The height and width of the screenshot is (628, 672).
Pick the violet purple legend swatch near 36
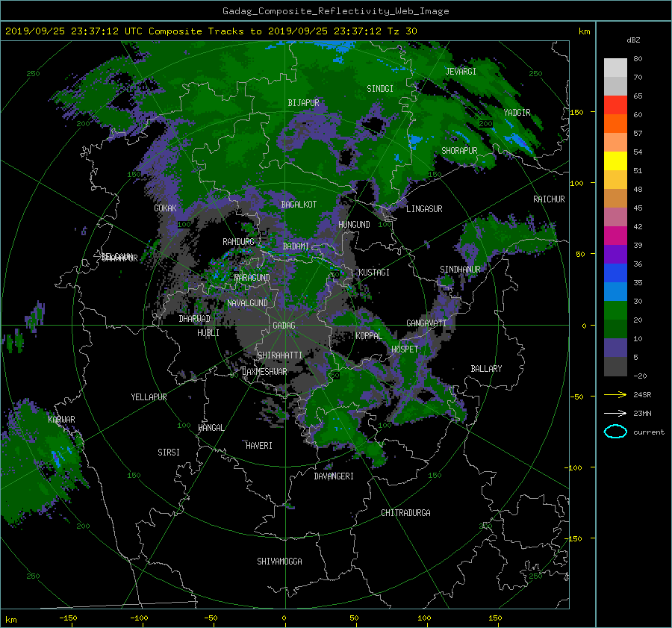pyautogui.click(x=615, y=254)
